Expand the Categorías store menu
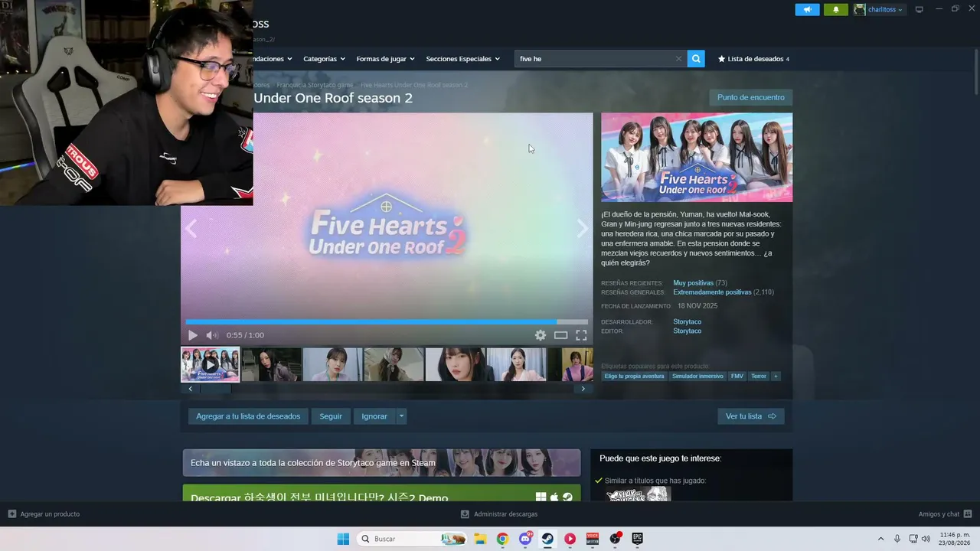The image size is (980, 551). (324, 59)
